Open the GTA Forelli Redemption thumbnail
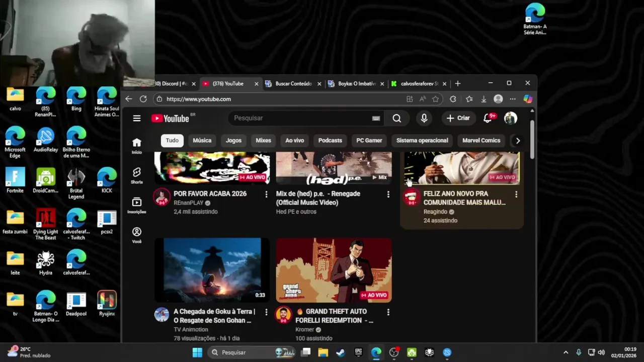 [334, 270]
